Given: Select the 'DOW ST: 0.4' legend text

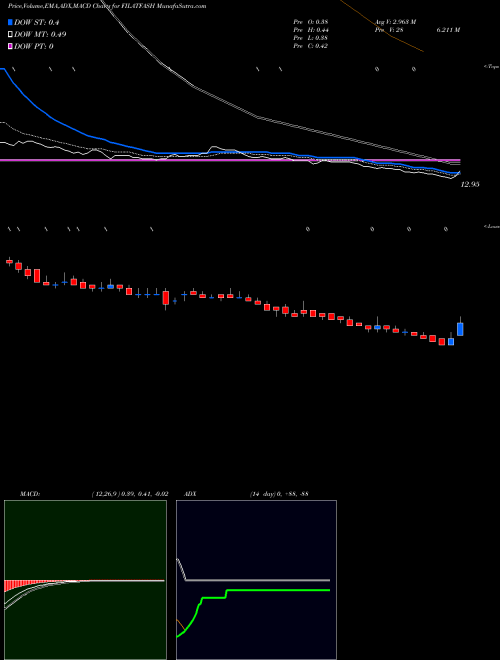Looking at the screenshot, I should 38,22.
